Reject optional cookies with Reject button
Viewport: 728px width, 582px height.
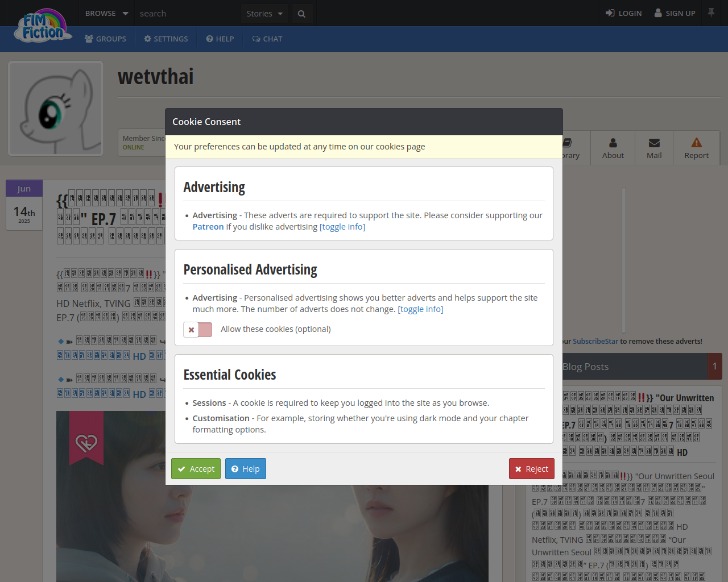click(x=532, y=469)
